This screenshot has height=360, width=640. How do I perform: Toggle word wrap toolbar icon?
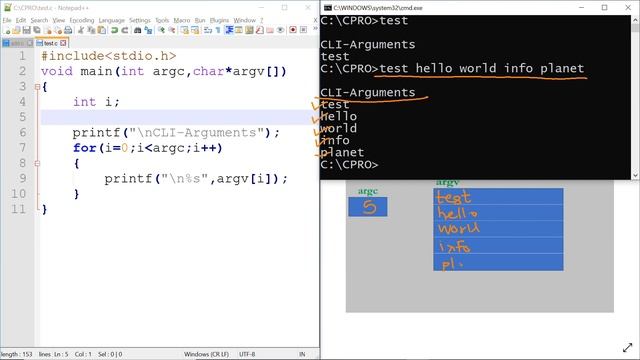click(x=208, y=30)
